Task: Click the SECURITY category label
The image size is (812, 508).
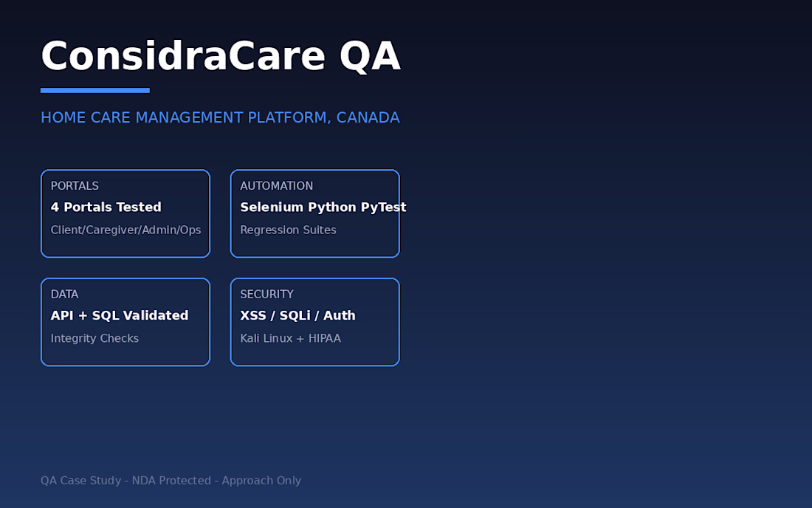Action: coord(267,294)
